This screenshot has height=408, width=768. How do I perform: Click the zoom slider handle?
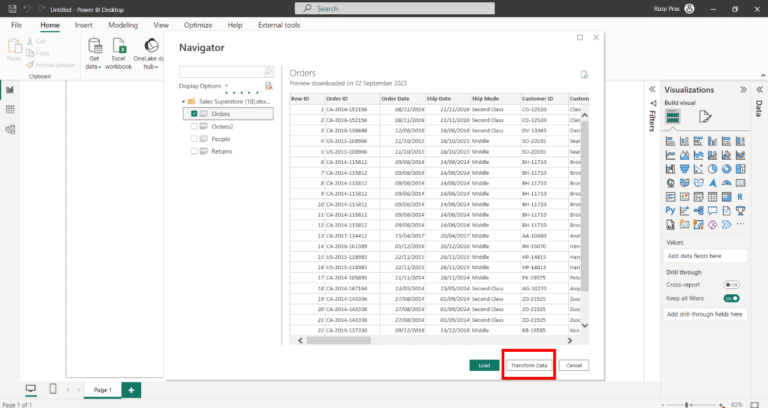point(687,405)
